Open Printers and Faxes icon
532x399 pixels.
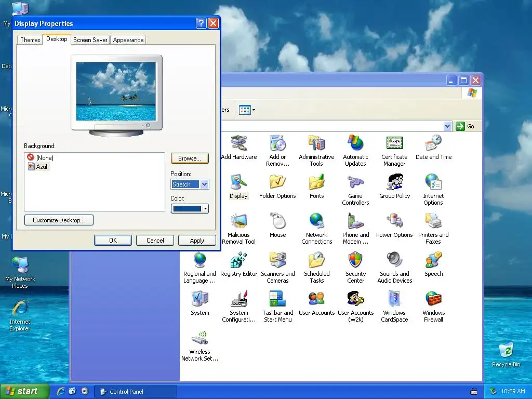[433, 229]
